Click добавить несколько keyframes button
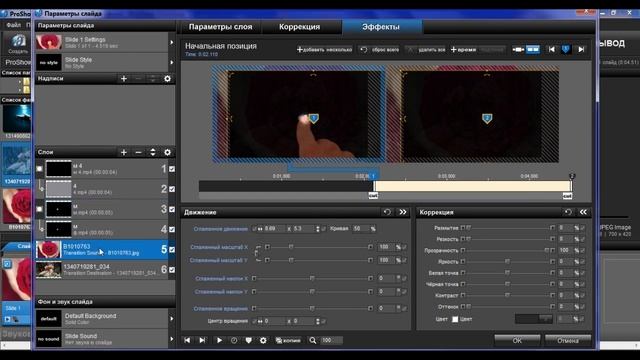The image size is (640, 360). pyautogui.click(x=324, y=49)
